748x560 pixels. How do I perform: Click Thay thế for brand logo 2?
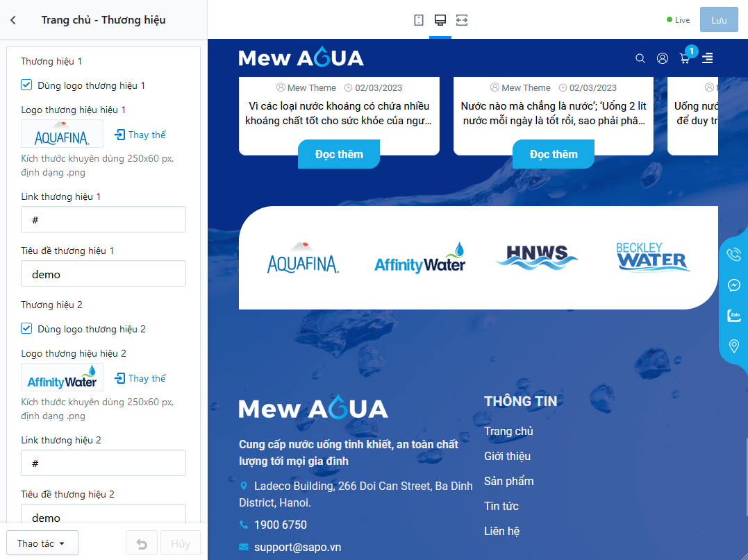point(140,378)
